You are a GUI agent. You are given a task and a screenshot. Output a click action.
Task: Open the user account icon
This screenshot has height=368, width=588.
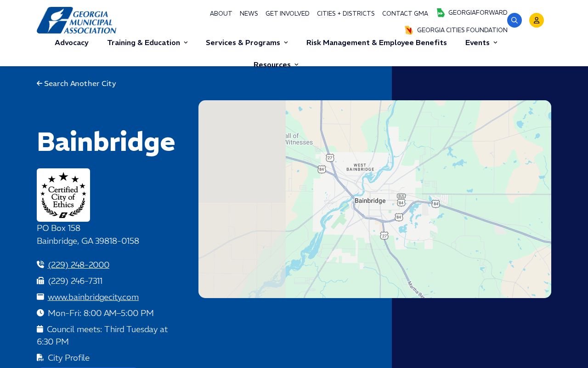[537, 20]
